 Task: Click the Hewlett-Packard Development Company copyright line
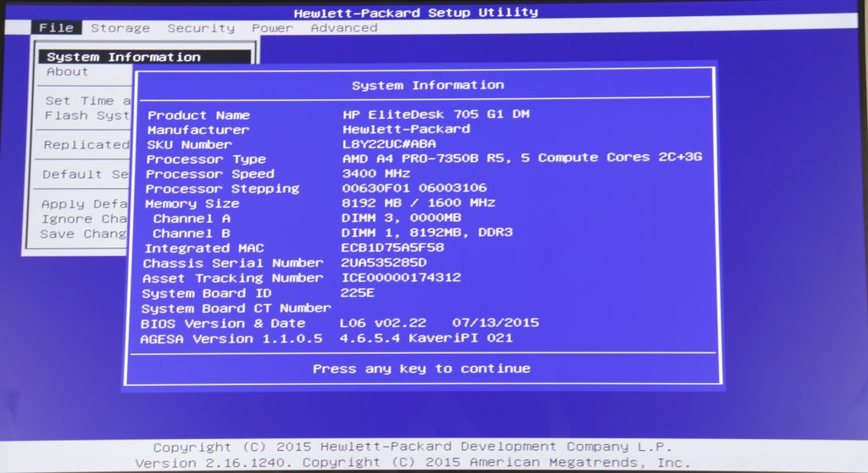(x=413, y=447)
